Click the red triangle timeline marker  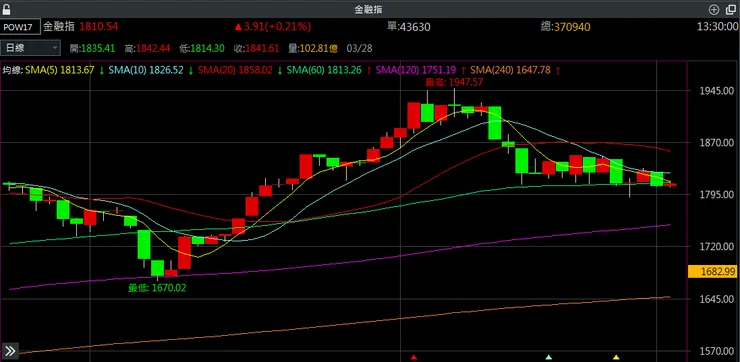414,357
